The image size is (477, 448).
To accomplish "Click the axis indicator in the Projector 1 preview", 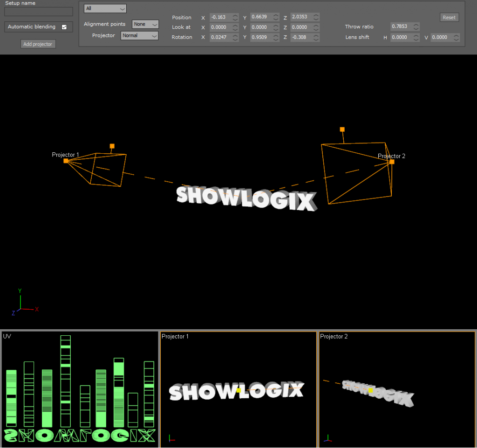I will coord(172,438).
